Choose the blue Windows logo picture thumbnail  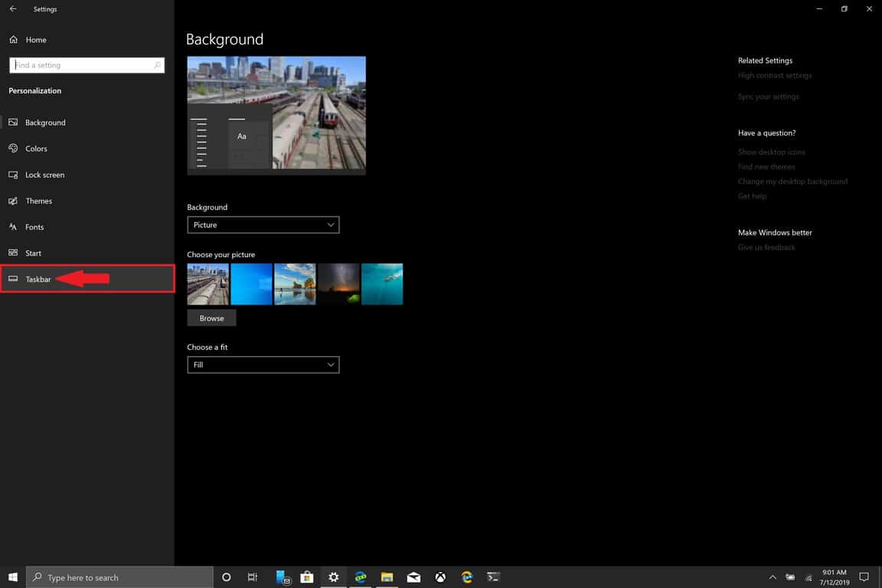pyautogui.click(x=251, y=284)
